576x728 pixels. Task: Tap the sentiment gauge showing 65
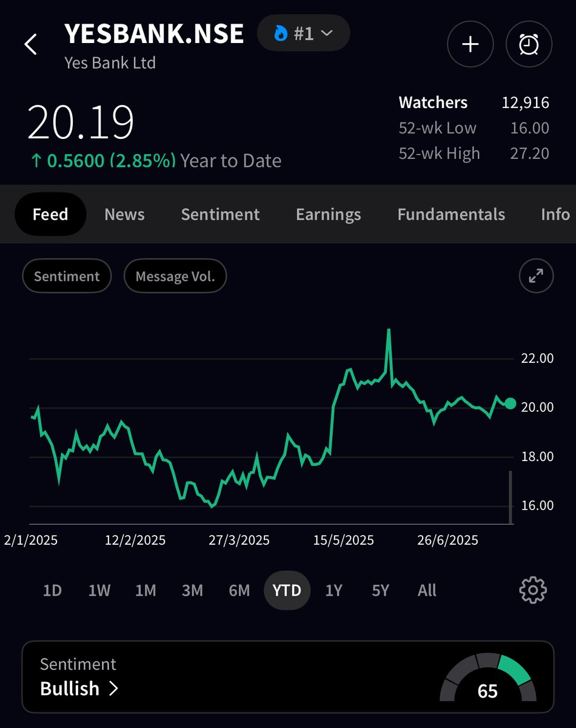tap(488, 678)
